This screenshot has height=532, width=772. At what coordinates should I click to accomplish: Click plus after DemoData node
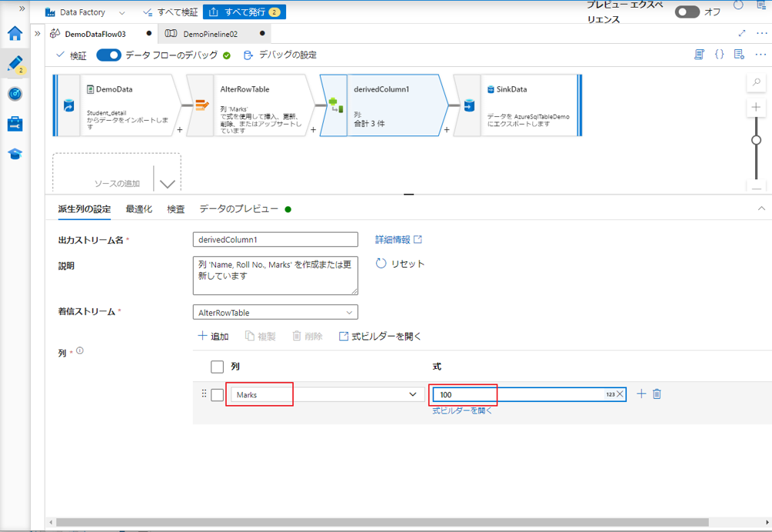pos(180,130)
